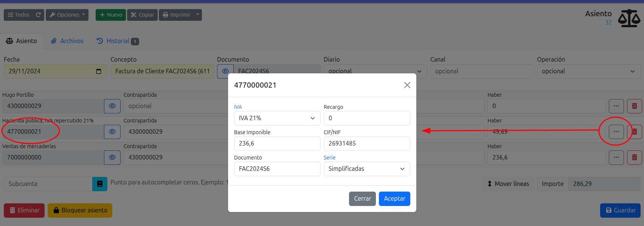Open more options for Ventas de mercaderías line
This screenshot has width=644, height=226.
pyautogui.click(x=616, y=157)
